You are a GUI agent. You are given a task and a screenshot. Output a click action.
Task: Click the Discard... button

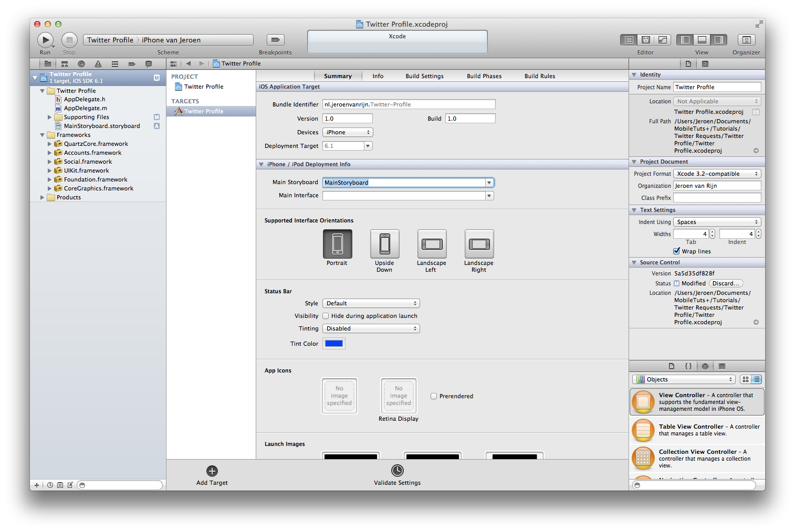tap(726, 283)
